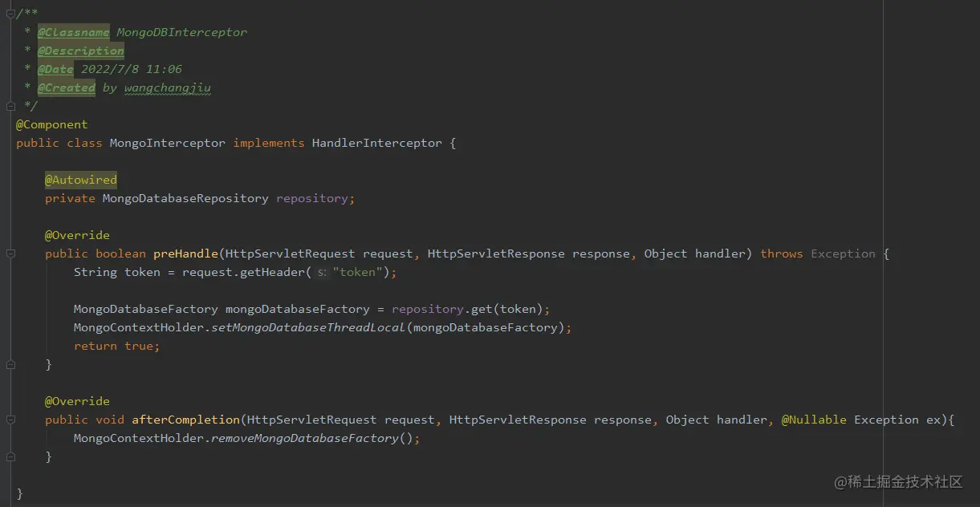Click the String type before token declaration
This screenshot has height=507, width=980.
click(x=96, y=272)
